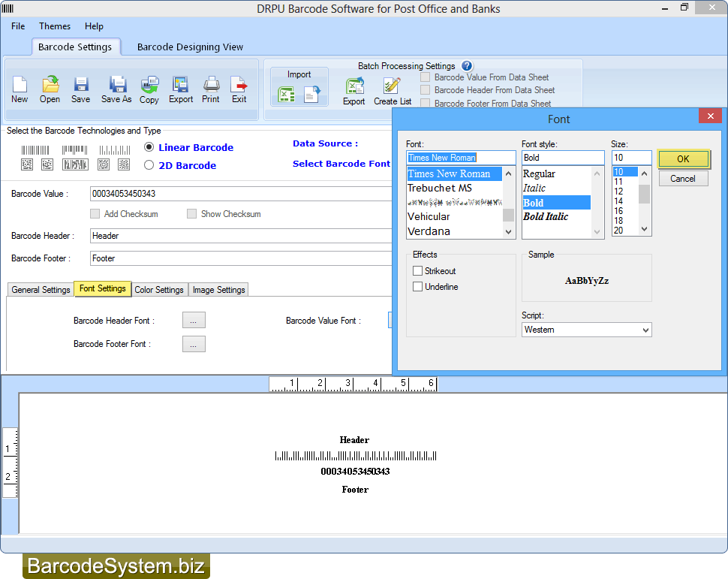728x579 pixels.
Task: Select second linear barcode sample icon
Action: point(75,149)
